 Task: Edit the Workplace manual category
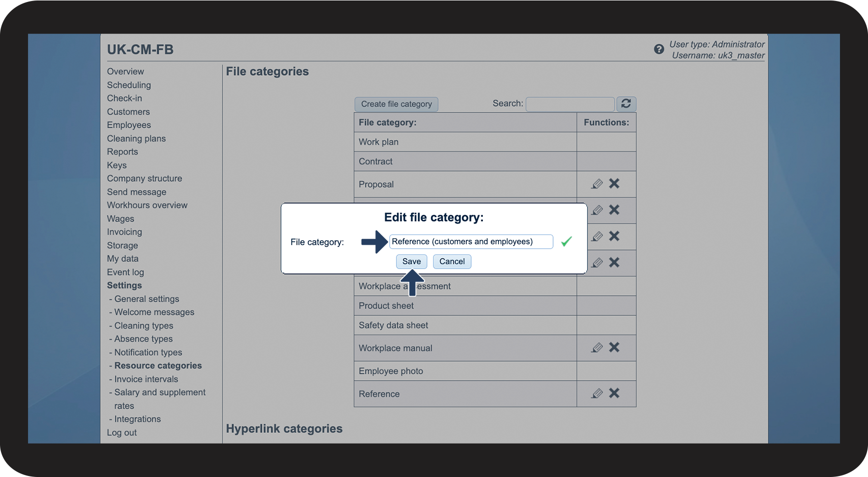pos(597,348)
